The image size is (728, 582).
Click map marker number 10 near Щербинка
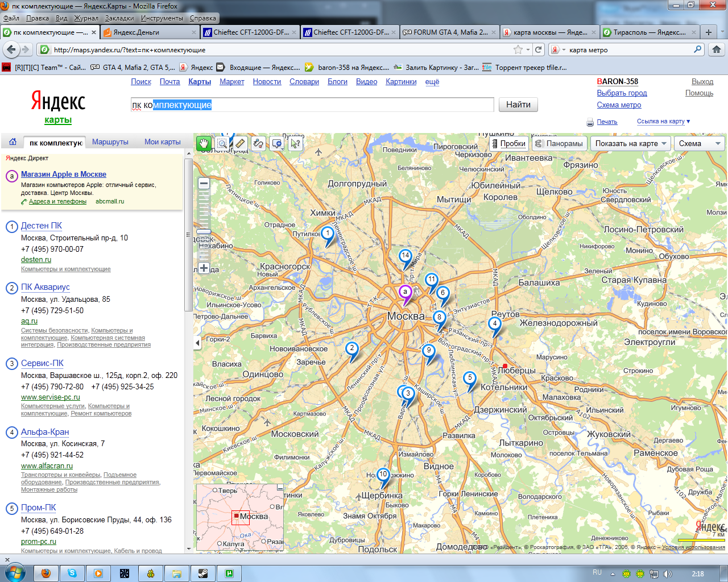pyautogui.click(x=383, y=475)
